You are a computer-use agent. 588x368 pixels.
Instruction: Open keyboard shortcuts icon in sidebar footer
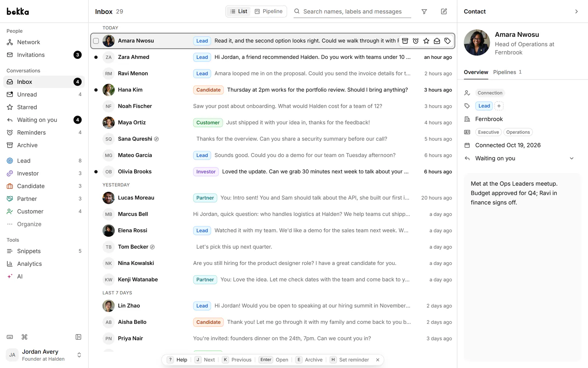(10, 337)
